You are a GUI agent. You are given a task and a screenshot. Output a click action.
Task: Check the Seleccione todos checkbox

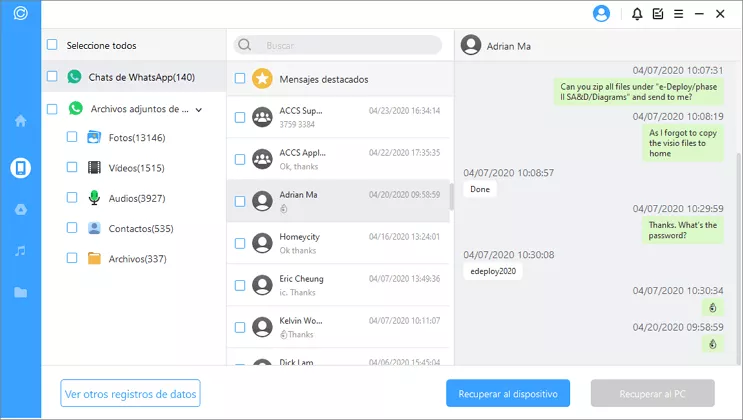click(51, 45)
